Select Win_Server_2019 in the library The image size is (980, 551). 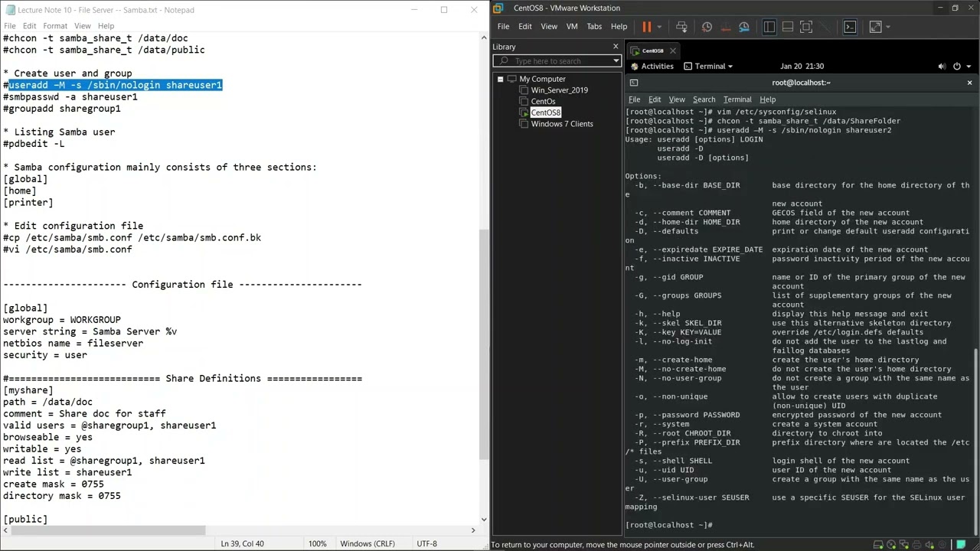tap(560, 90)
